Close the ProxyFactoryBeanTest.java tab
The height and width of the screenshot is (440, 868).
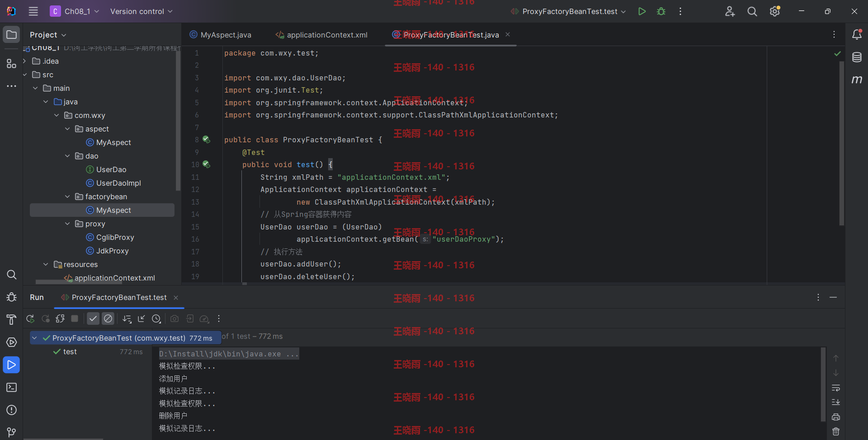[508, 34]
